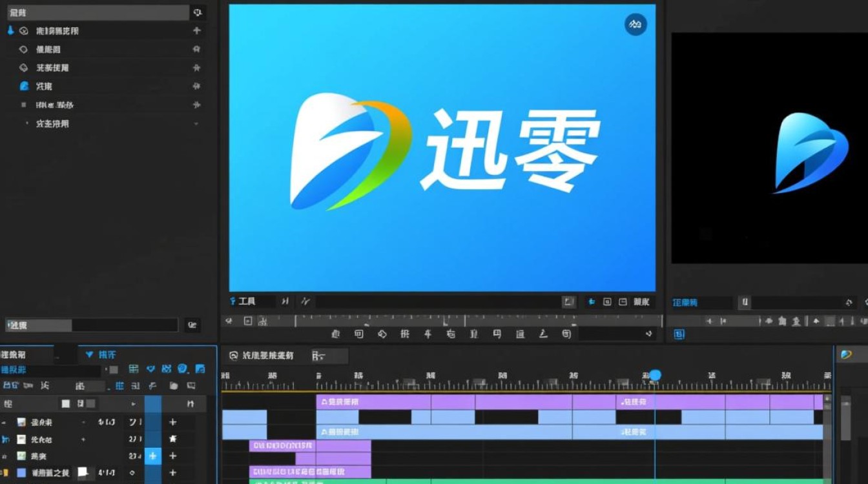Click the circular icon before the timeline title
The height and width of the screenshot is (484, 868).
tap(233, 355)
